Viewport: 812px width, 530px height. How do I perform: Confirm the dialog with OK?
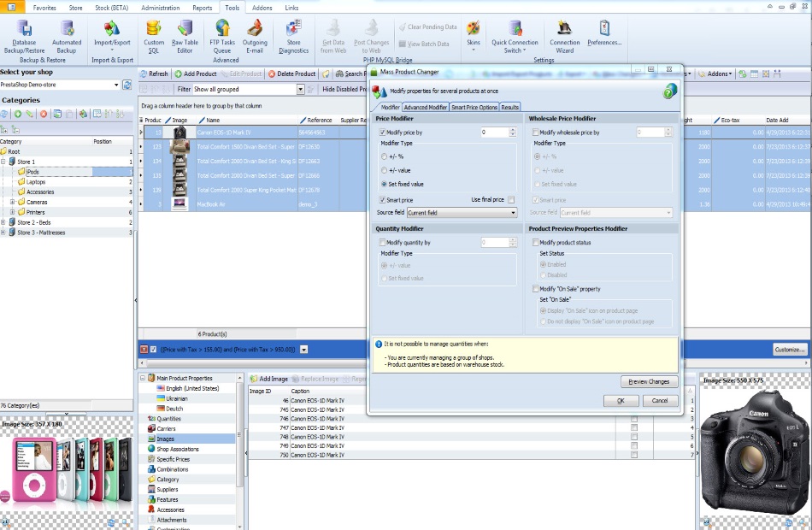click(621, 401)
